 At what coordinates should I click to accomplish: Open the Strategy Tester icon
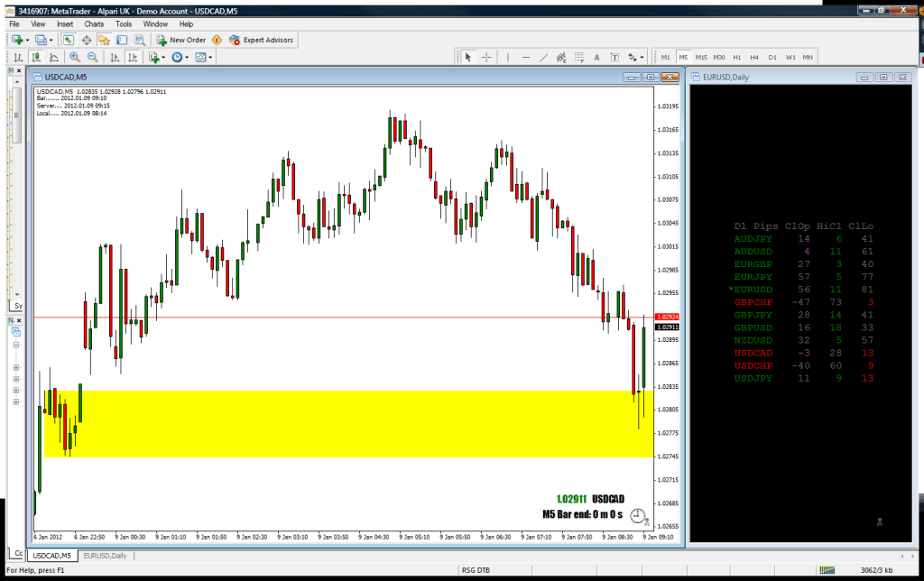tap(140, 40)
